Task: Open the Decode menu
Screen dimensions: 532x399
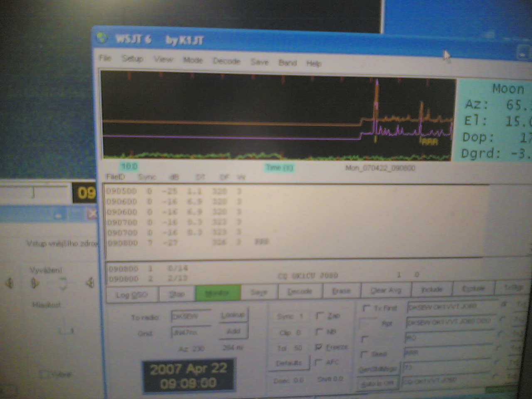Action: [227, 61]
